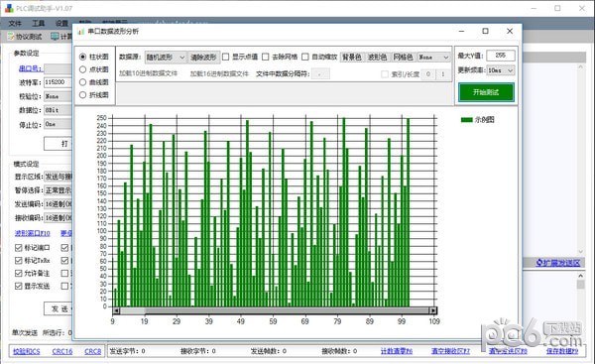Viewport: 595px width, 364px height.
Task: Click the waveform analysis dialog title icon
Action: pos(81,32)
